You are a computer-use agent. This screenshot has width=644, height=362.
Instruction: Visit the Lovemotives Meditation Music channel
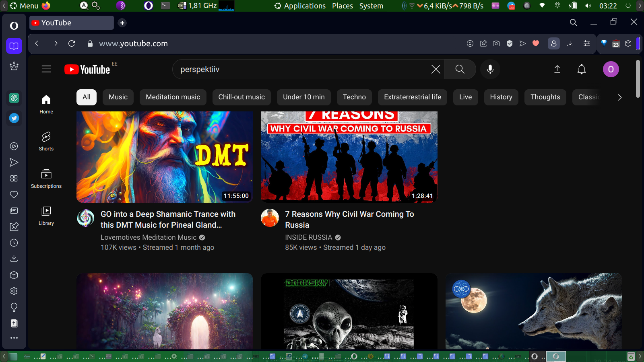tap(149, 237)
